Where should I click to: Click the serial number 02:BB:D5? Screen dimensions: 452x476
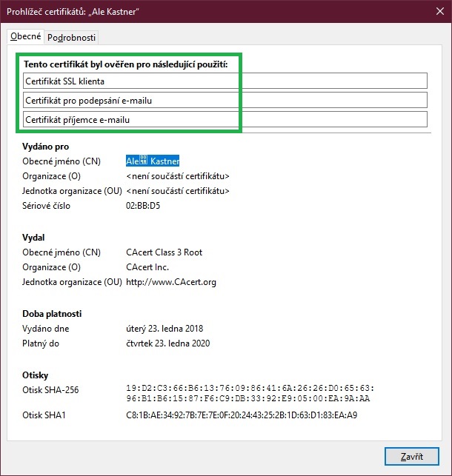pyautogui.click(x=143, y=206)
